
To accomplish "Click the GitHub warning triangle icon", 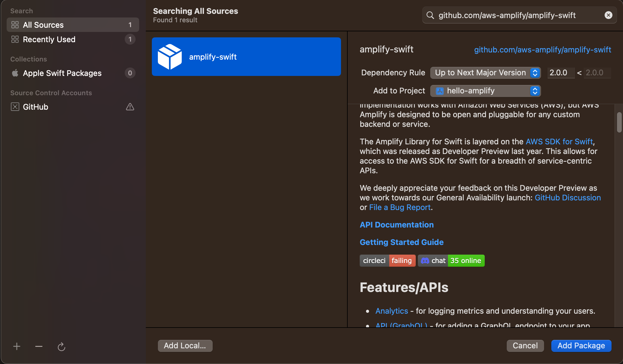I will pyautogui.click(x=130, y=107).
